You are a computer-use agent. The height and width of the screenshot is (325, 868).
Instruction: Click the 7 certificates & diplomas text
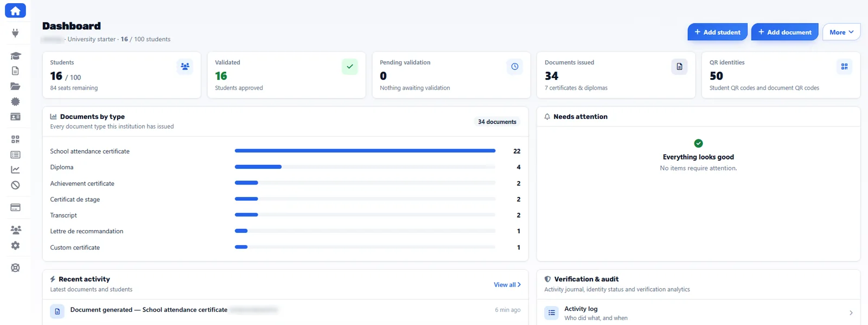(576, 88)
